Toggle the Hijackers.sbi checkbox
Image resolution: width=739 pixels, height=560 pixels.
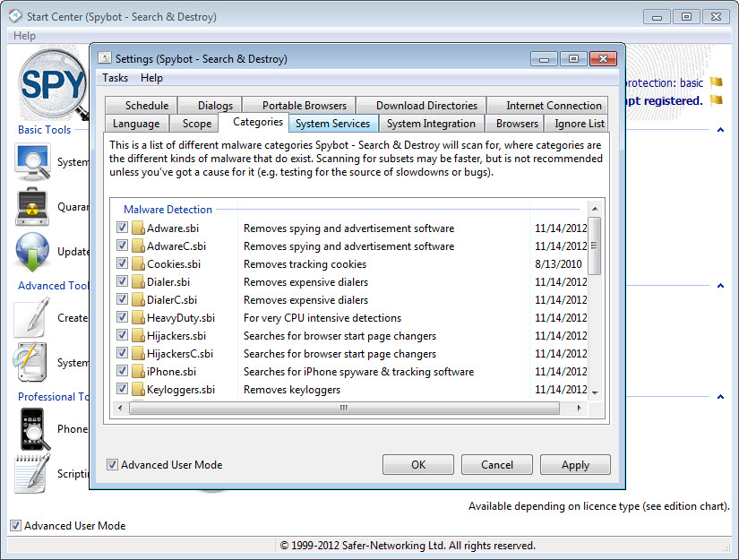coord(122,335)
